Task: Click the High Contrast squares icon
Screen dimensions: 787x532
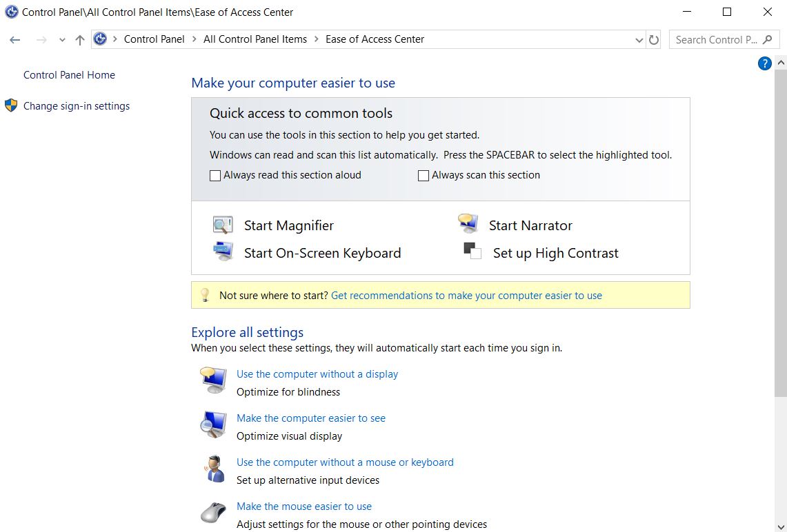Action: [x=472, y=251]
